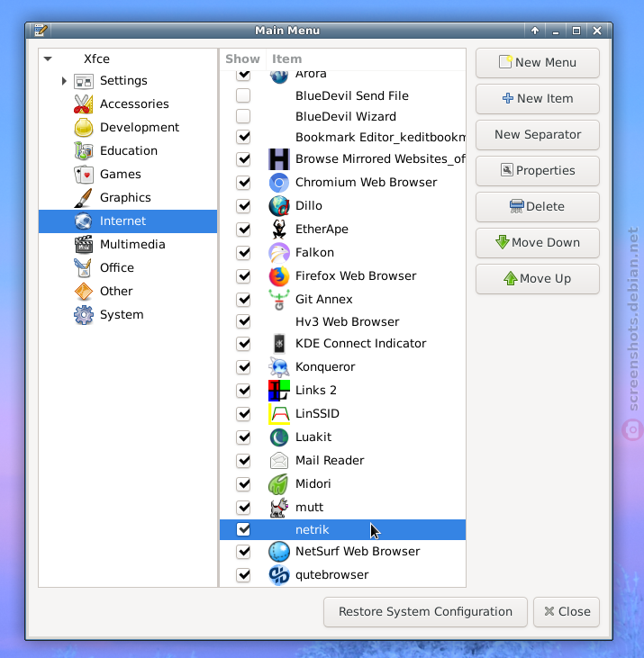Viewport: 644px width, 658px height.
Task: Click the Graphics paintbrush icon
Action: click(x=84, y=198)
